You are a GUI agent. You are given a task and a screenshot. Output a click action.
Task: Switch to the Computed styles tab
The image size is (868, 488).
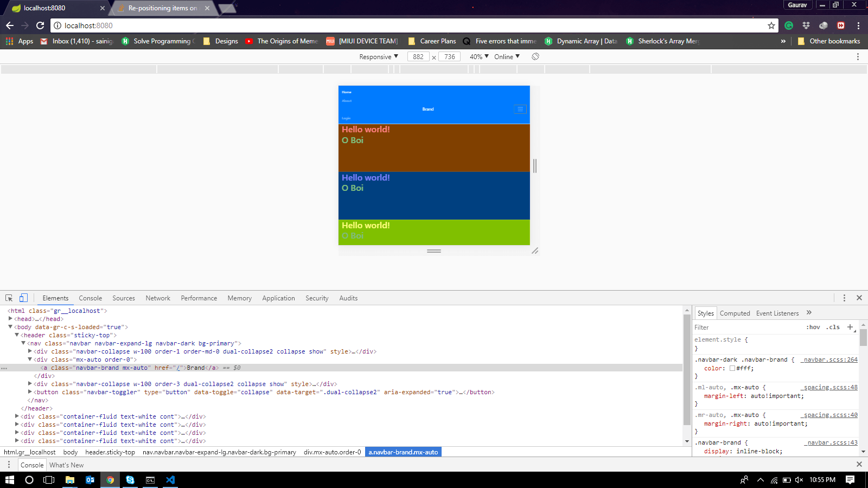point(735,313)
